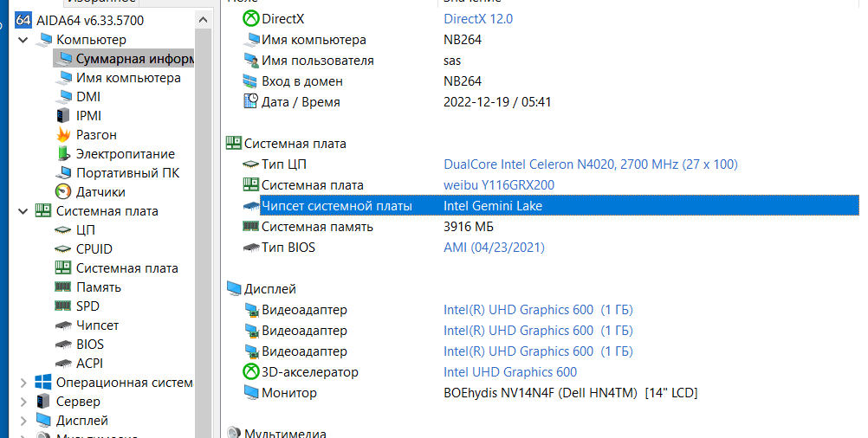Click the Портативный ПК laptop icon

(63, 173)
